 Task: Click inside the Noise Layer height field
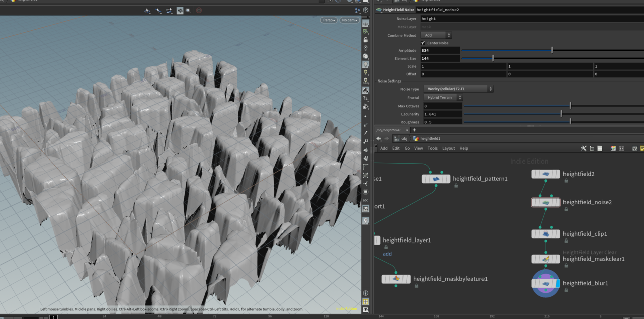(453, 18)
